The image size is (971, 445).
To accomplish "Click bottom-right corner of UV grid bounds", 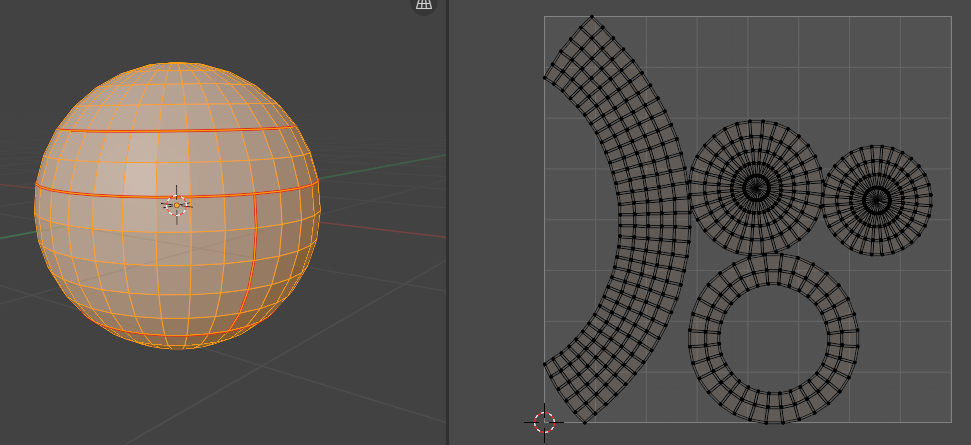I will pos(950,421).
